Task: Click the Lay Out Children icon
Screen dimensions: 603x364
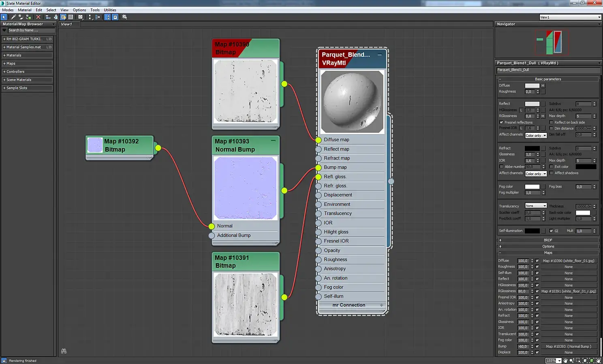Action: 97,17
